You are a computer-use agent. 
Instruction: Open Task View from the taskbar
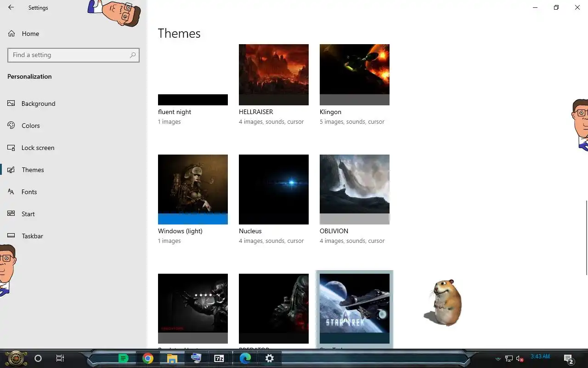pyautogui.click(x=60, y=358)
